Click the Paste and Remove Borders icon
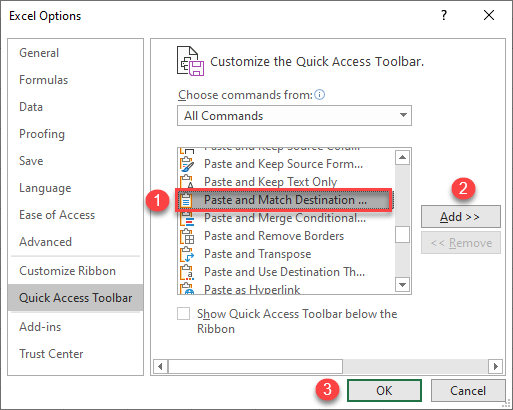Viewport: 513px width, 410px height. [x=187, y=236]
